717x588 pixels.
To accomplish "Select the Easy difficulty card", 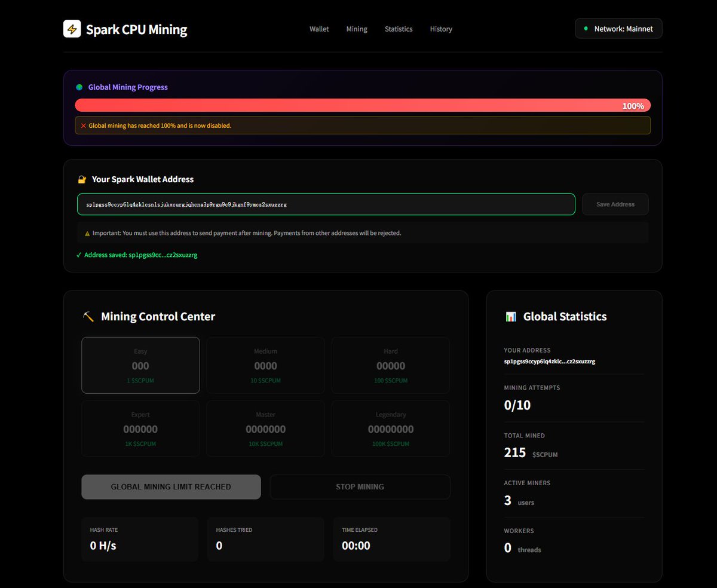I will (x=140, y=365).
